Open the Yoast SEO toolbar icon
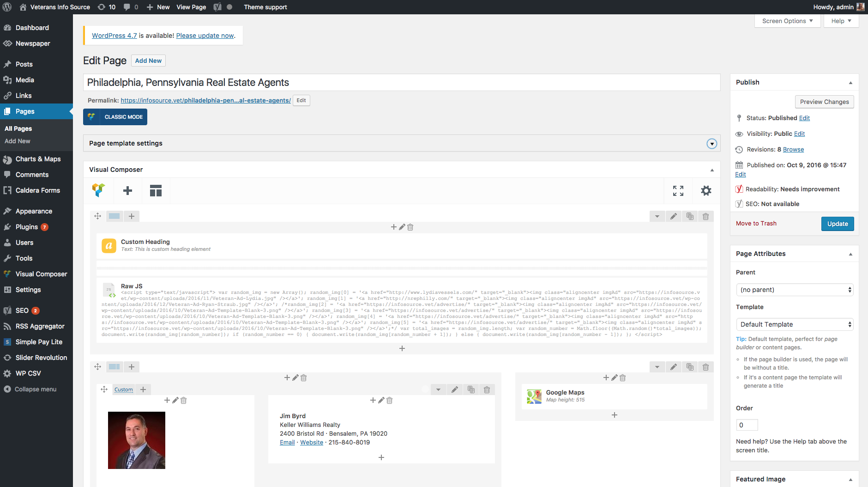Image resolution: width=868 pixels, height=487 pixels. [x=217, y=7]
